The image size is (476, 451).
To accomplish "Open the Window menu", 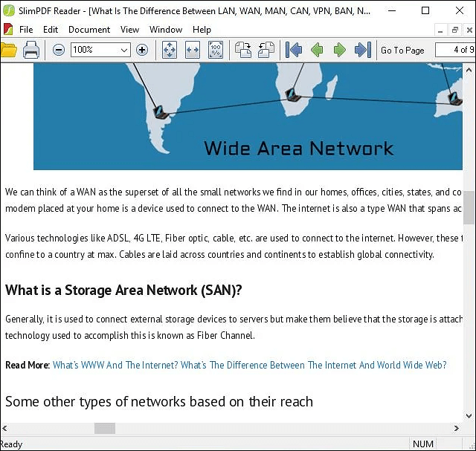I will click(x=166, y=30).
